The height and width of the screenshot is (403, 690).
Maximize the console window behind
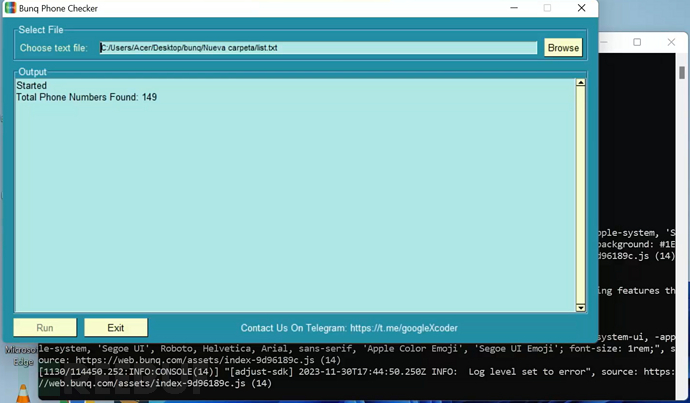637,42
